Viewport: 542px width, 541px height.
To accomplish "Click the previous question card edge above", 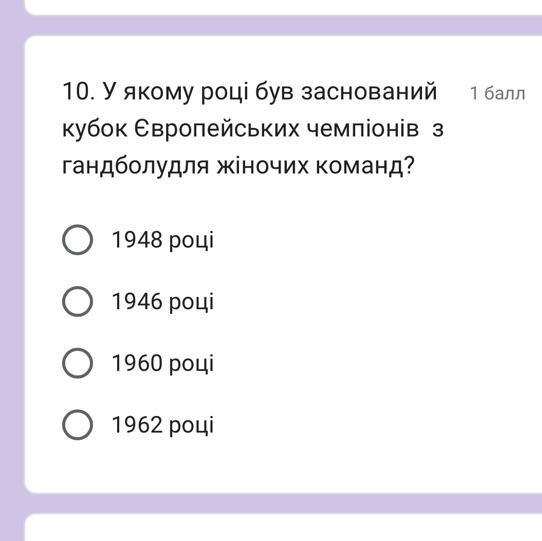I will pos(283,7).
